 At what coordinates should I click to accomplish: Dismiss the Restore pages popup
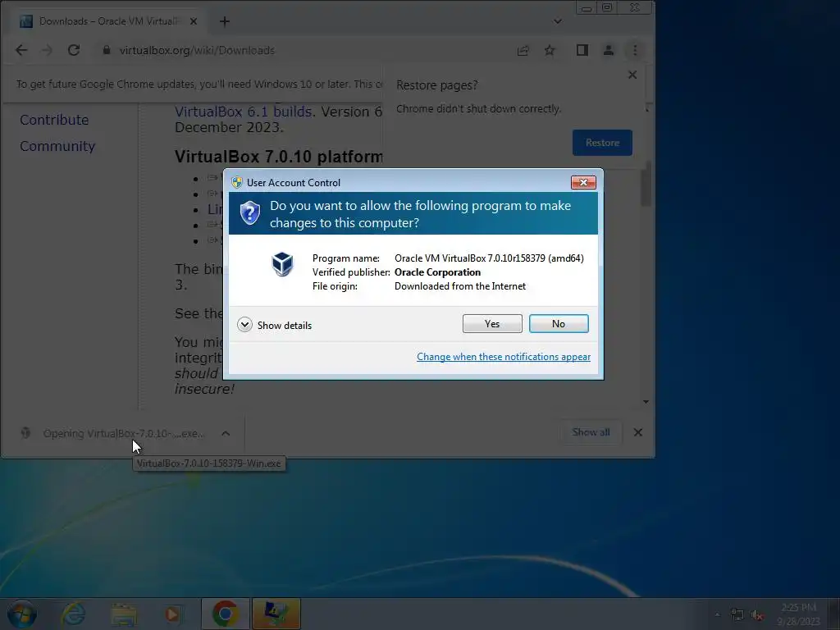tap(632, 75)
